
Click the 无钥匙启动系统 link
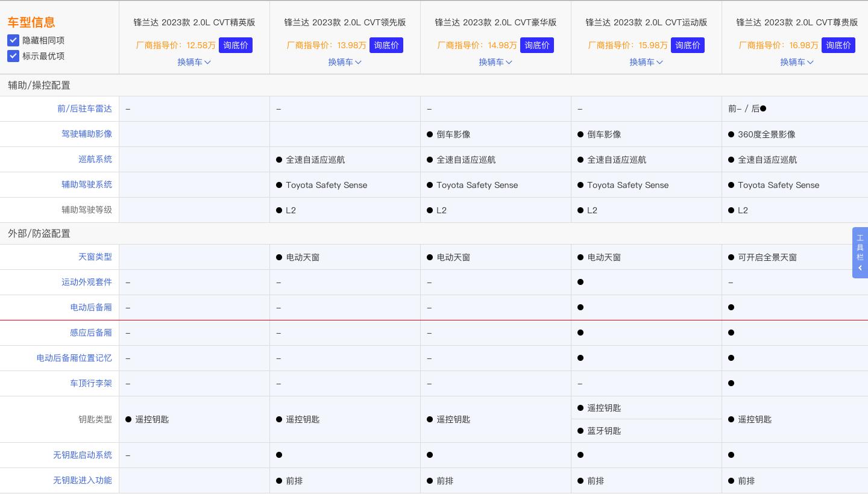pos(83,455)
